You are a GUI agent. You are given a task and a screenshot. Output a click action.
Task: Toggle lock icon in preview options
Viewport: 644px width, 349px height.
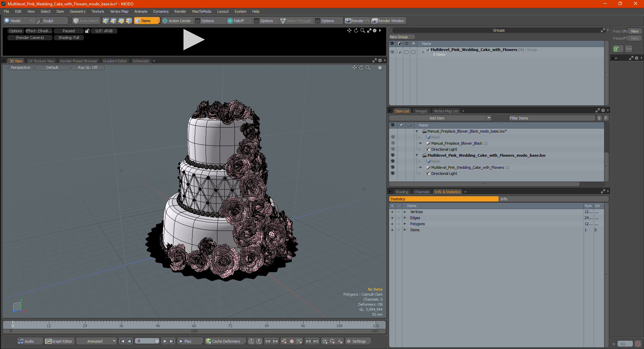87,31
